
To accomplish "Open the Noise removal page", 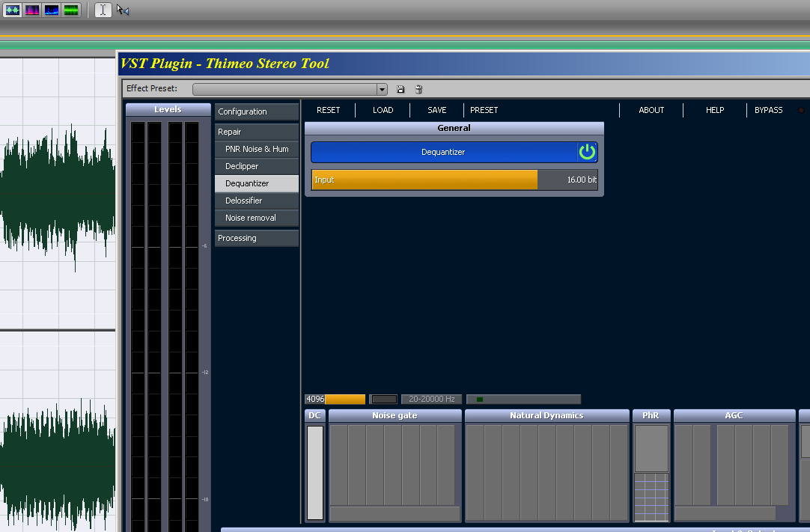I will coord(256,218).
